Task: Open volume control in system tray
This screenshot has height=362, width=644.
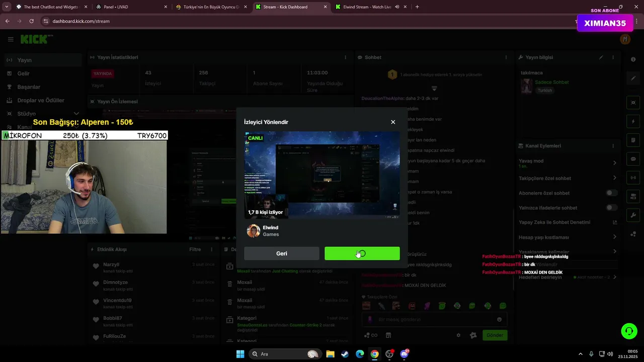Action: coord(610,354)
